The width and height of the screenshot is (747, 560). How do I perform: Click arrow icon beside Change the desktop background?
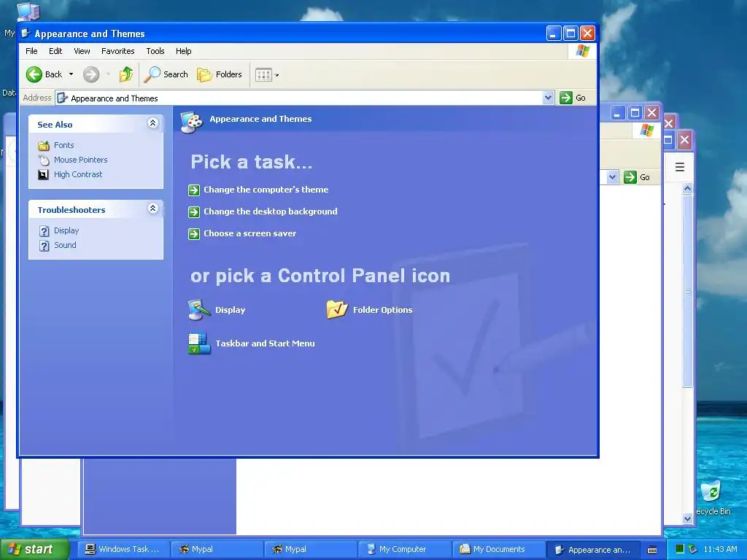(194, 212)
